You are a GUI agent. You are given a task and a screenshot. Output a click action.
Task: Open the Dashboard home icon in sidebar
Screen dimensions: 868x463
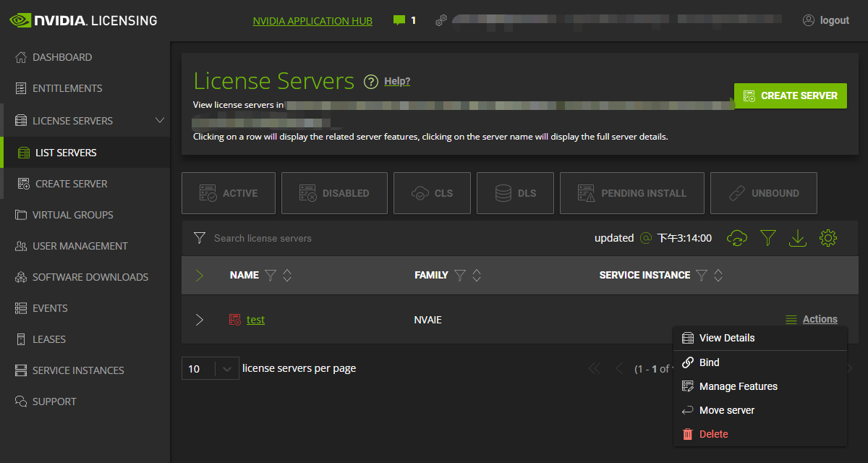[x=20, y=57]
